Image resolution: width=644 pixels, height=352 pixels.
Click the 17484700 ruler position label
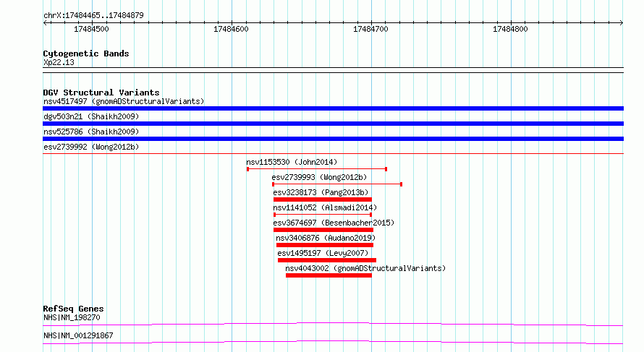[x=370, y=29]
